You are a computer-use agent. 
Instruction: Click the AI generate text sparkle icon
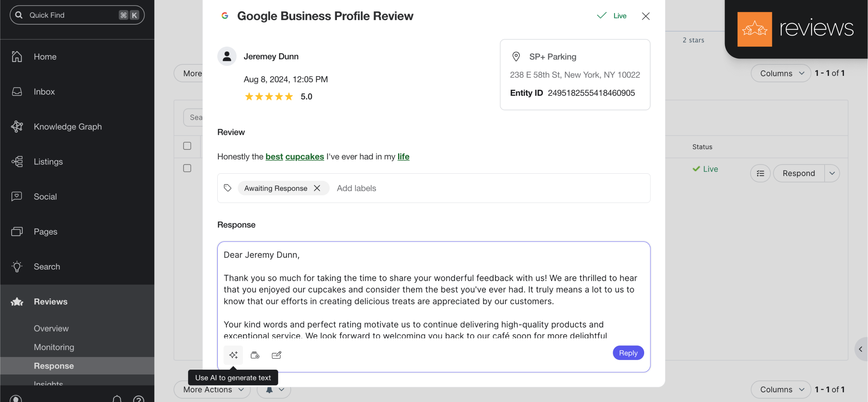(233, 355)
